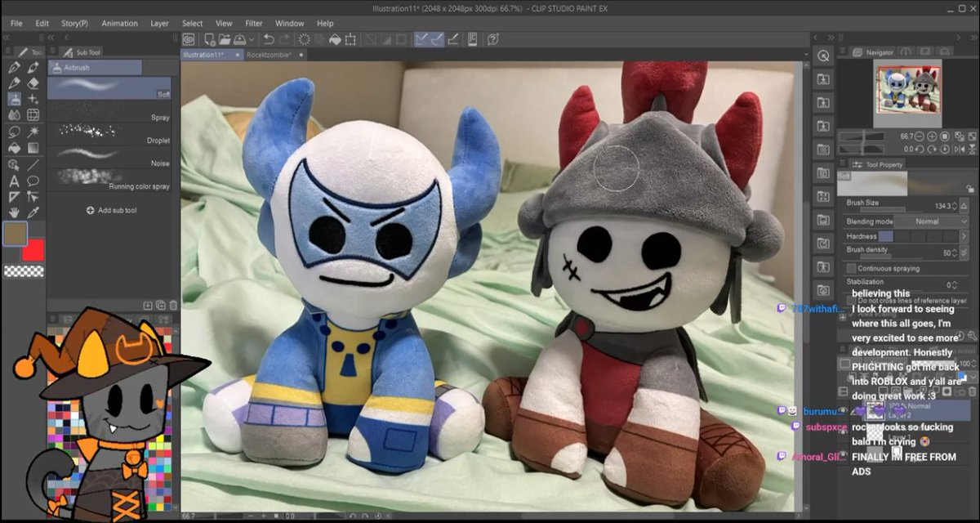Select the Fill bucket tool
The height and width of the screenshot is (523, 980).
coord(14,147)
